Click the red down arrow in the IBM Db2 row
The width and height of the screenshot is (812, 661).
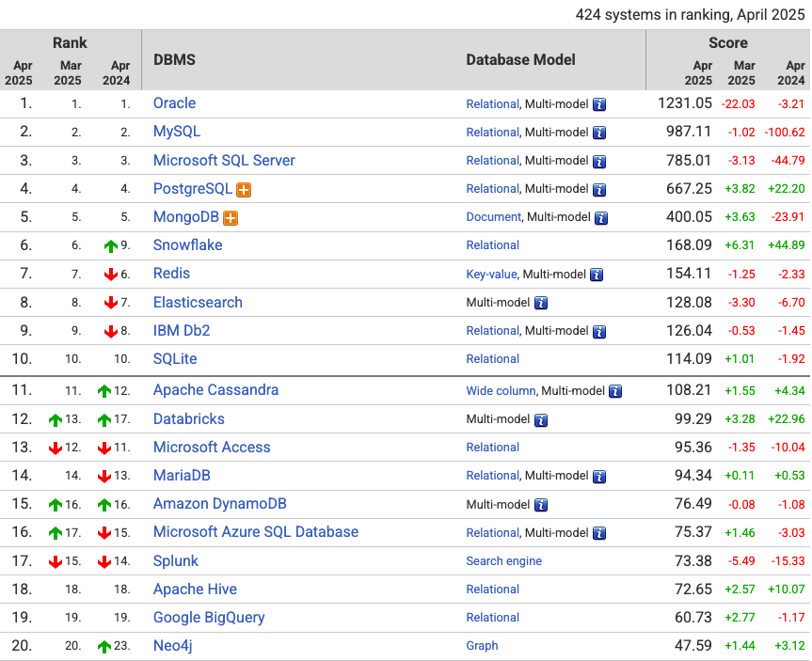coord(111,331)
